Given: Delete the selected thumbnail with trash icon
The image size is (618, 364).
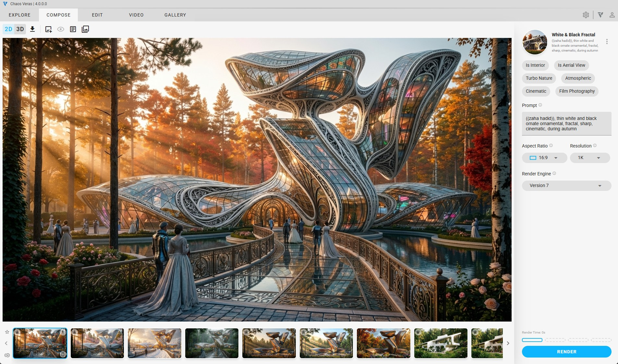Looking at the screenshot, I should (x=63, y=354).
